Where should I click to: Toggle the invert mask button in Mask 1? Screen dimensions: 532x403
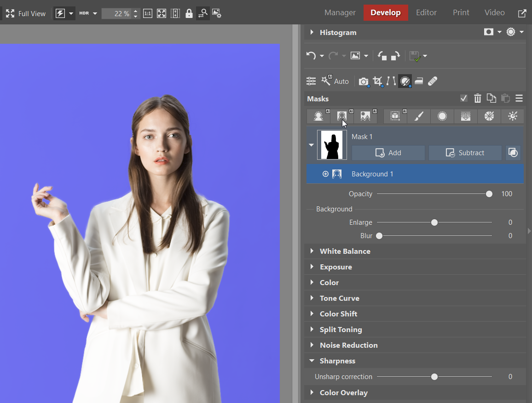[x=513, y=153]
